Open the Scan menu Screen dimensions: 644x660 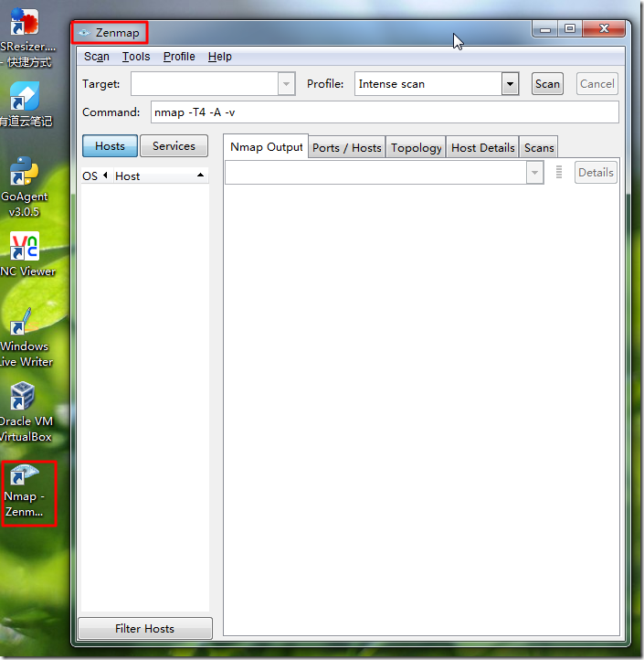(x=97, y=57)
